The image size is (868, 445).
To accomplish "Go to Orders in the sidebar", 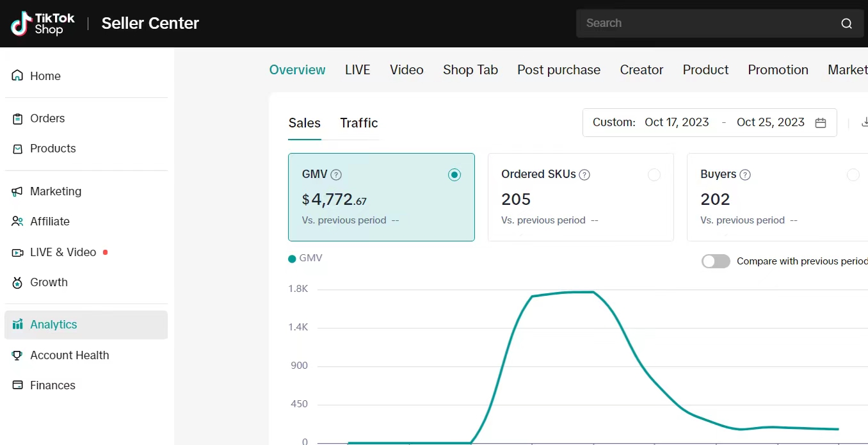I will coord(47,118).
